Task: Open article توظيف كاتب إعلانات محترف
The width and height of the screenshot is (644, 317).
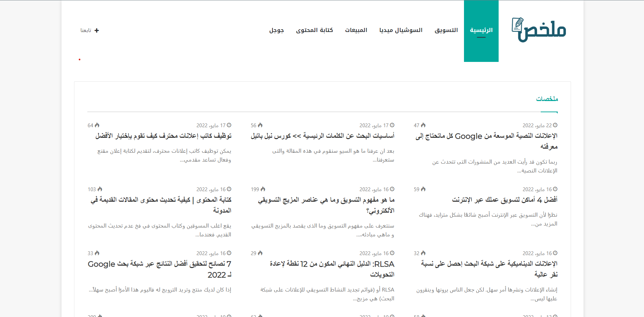Action: tap(163, 136)
